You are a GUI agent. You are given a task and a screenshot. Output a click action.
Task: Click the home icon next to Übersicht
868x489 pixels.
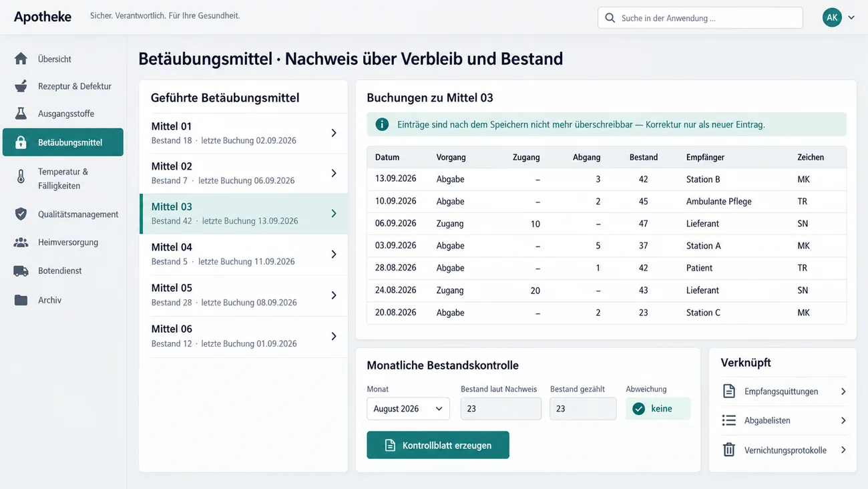click(21, 59)
